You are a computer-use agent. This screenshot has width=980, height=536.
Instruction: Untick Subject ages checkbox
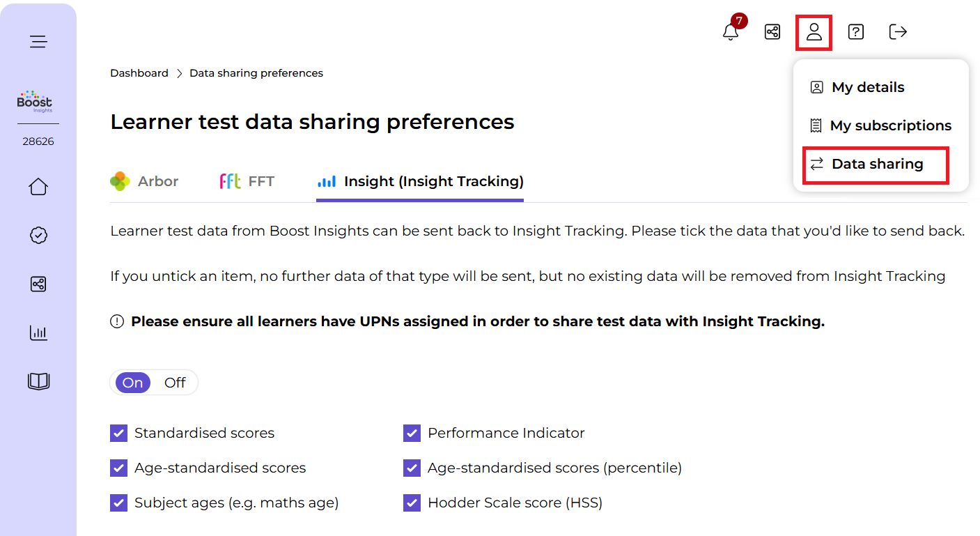point(118,503)
